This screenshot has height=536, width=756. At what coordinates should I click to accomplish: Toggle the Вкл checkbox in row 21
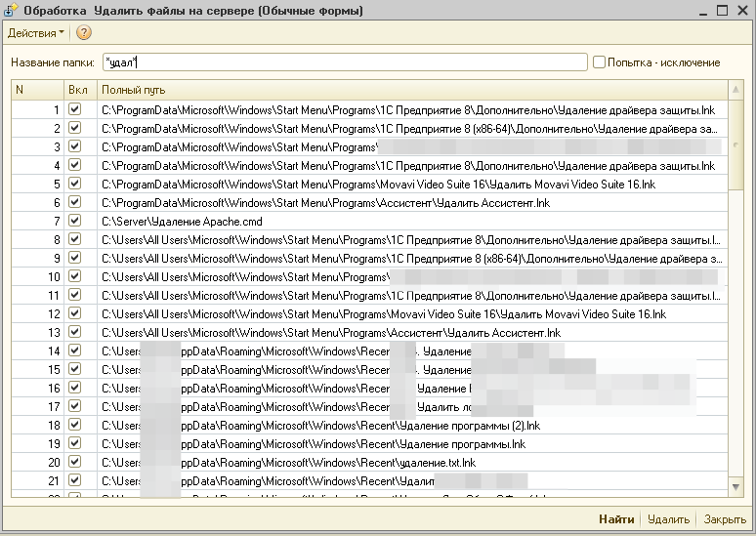[x=75, y=480]
